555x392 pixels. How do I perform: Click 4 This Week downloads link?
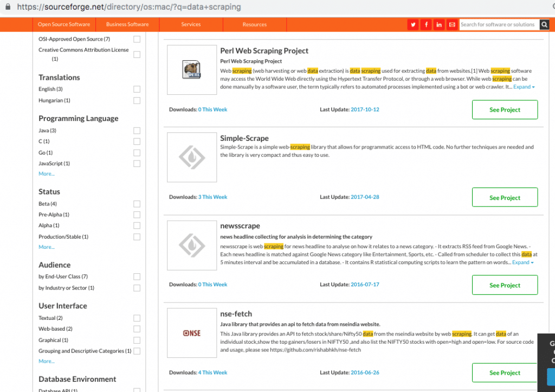click(x=212, y=372)
